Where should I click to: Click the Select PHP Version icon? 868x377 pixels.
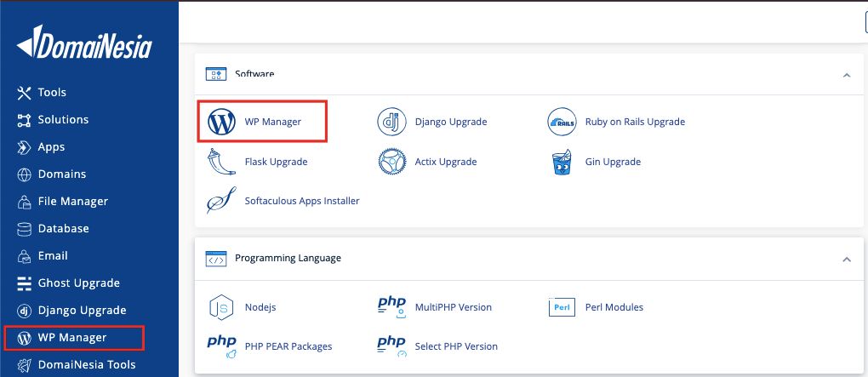click(x=392, y=346)
